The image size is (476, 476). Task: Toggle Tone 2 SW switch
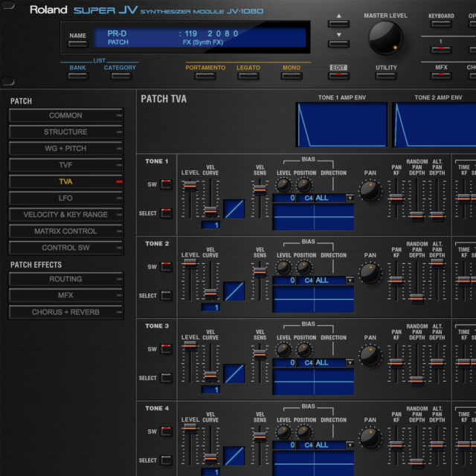pos(166,266)
